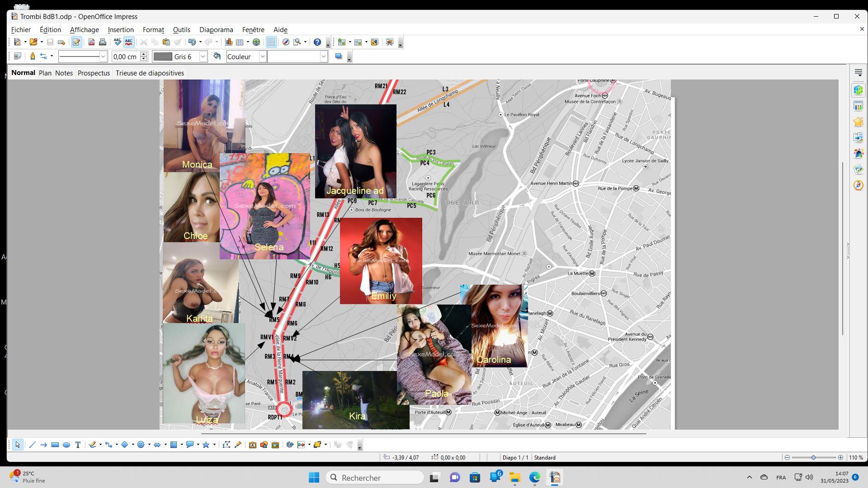Toggle the display grid button
868x488 pixels.
(271, 42)
